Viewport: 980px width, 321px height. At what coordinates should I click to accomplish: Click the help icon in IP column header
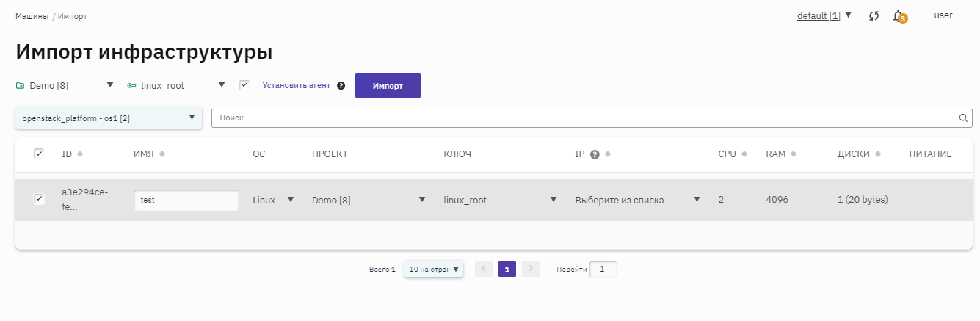point(595,154)
